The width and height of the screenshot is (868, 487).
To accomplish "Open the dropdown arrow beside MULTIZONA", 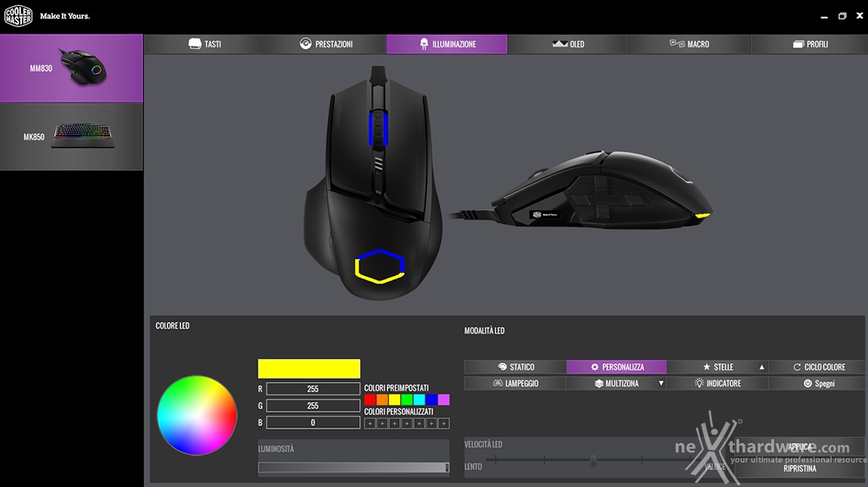I will 661,384.
